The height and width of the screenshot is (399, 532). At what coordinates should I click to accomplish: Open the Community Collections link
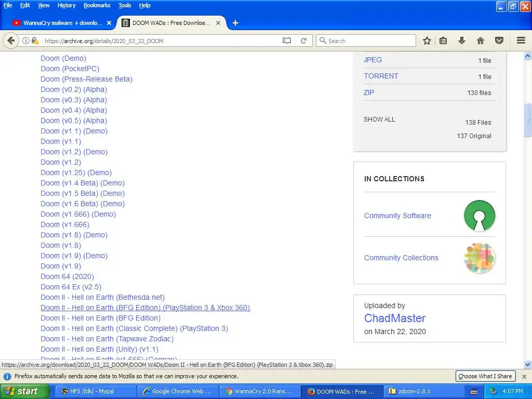pos(401,258)
